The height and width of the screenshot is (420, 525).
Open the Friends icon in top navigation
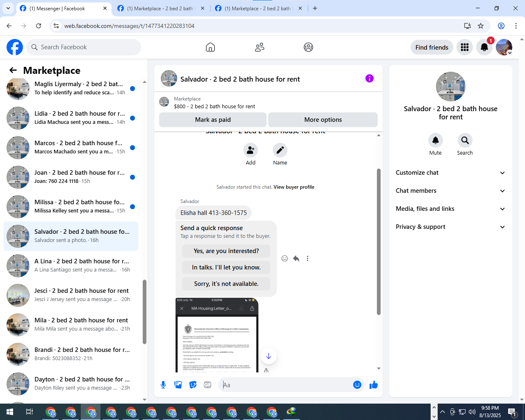pyautogui.click(x=260, y=47)
